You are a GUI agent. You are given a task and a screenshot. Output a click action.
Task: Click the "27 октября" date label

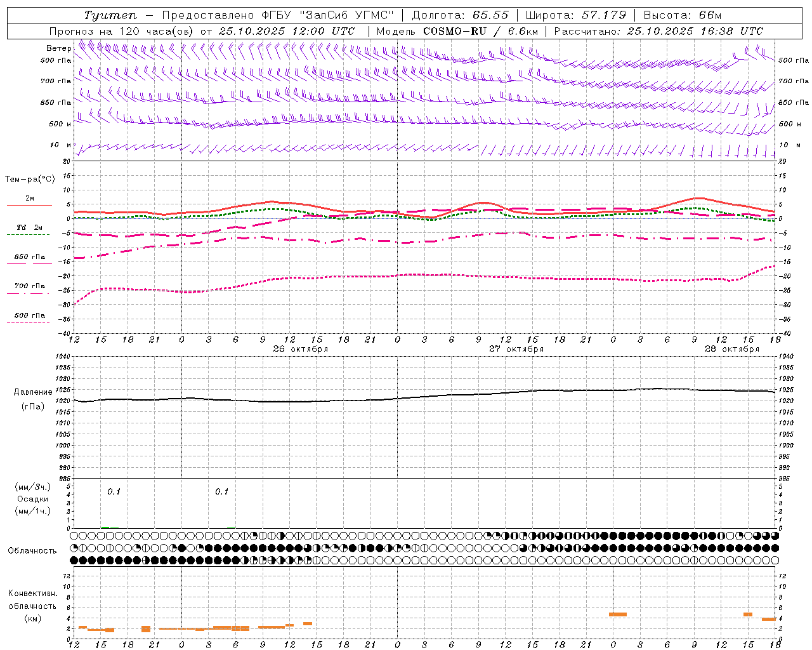516,348
